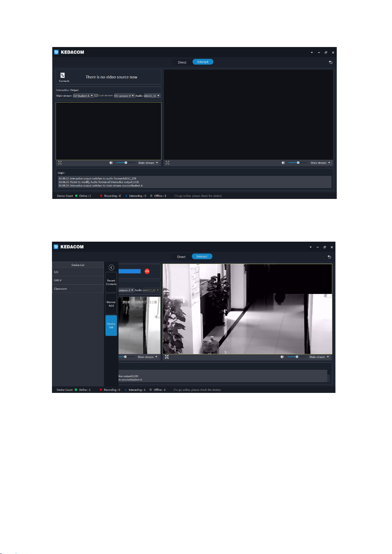Collapse the contacts side panel with the back chevron
Image resolution: width=392 pixels, height=554 pixels.
pyautogui.click(x=111, y=268)
